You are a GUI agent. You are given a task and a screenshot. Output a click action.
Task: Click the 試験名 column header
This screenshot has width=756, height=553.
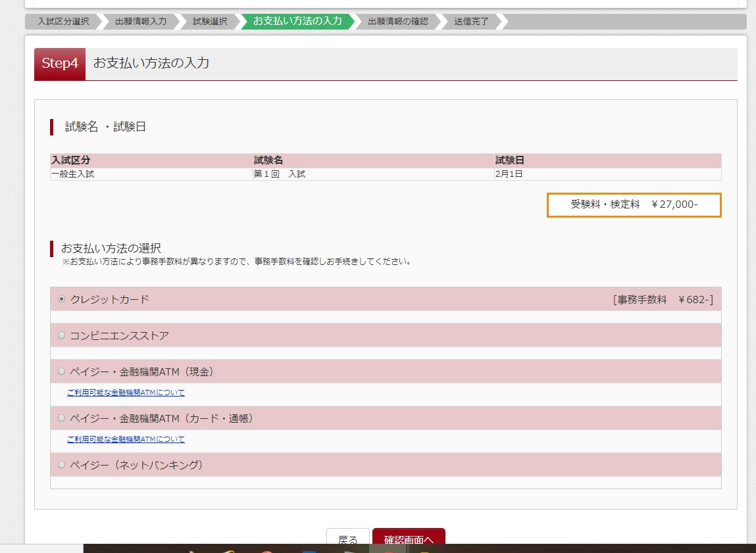coord(374,160)
